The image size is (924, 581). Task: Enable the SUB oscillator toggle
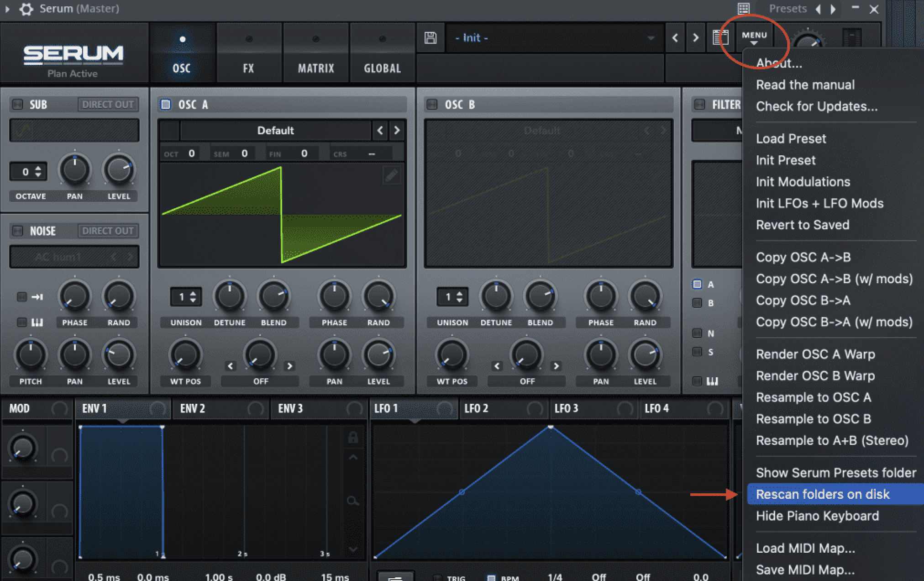[16, 103]
